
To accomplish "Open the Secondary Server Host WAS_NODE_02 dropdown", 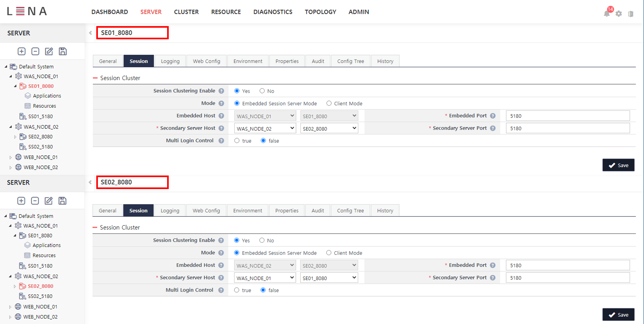I will (x=265, y=129).
